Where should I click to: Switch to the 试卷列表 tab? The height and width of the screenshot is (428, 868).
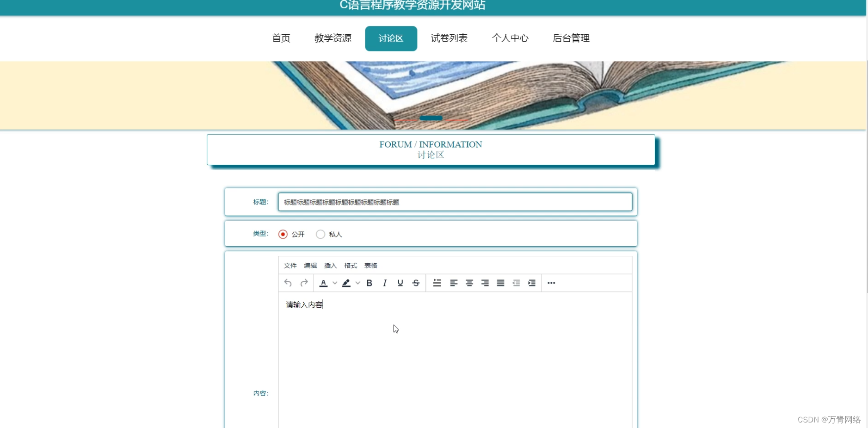[x=449, y=38]
